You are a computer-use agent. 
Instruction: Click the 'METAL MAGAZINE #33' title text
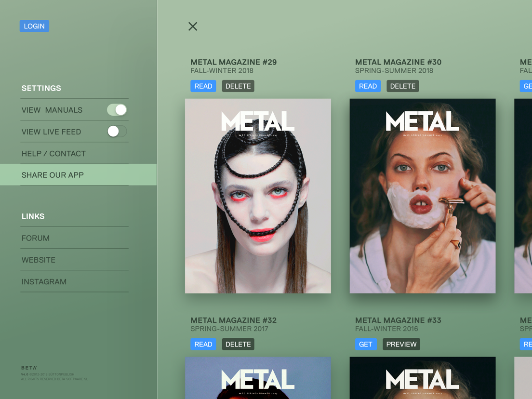pyautogui.click(x=399, y=320)
